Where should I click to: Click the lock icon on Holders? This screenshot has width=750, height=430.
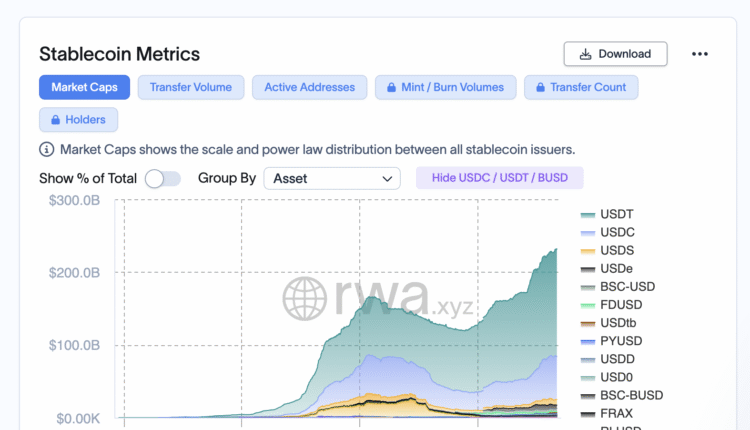(53, 120)
